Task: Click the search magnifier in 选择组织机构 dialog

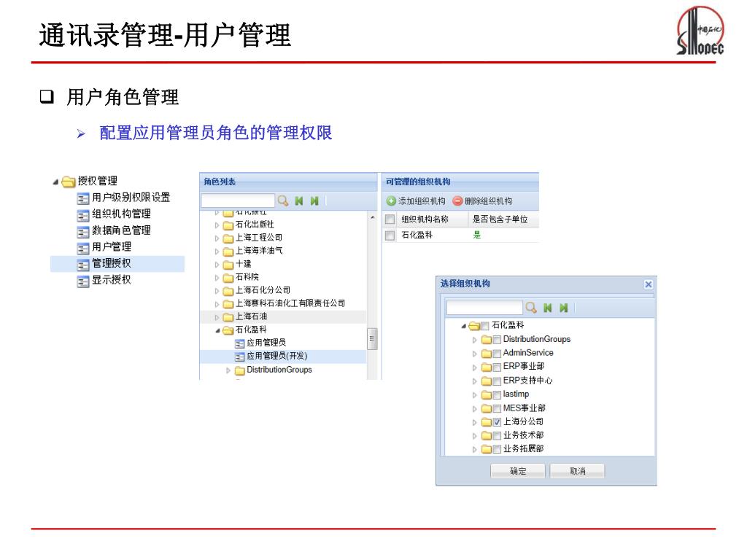Action: [531, 308]
